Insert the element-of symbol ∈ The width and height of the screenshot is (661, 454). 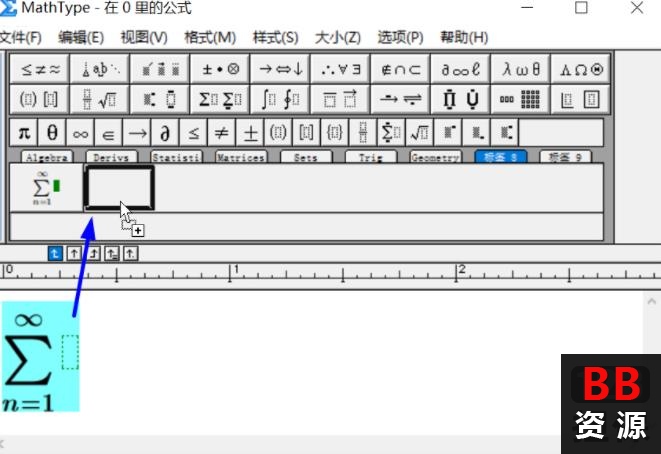108,133
